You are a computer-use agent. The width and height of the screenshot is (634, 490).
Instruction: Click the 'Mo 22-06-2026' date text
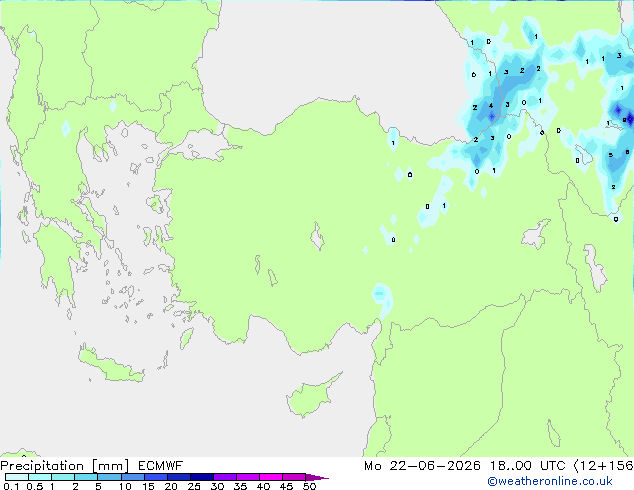423,466
